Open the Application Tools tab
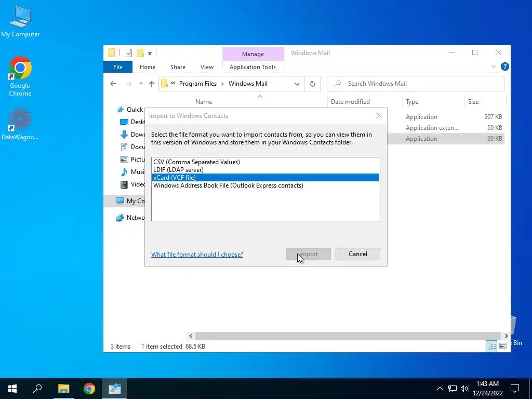Viewport: 532px width, 399px height. coord(252,67)
